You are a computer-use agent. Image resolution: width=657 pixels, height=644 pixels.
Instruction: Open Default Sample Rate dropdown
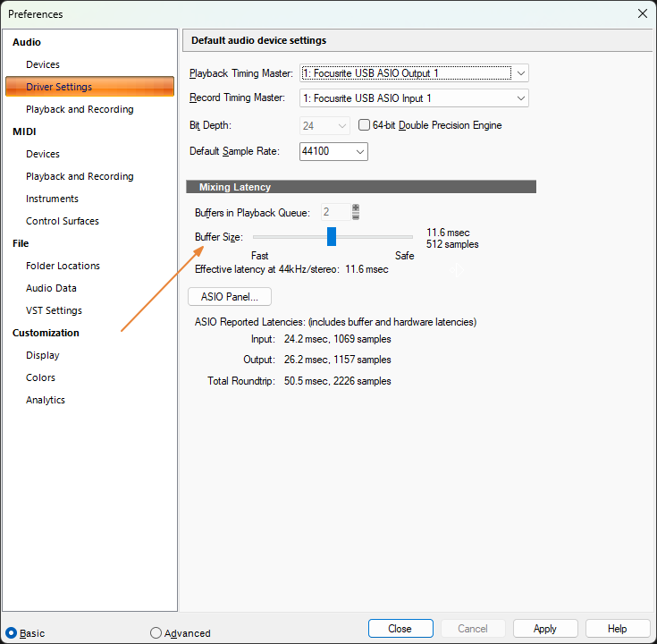[333, 151]
